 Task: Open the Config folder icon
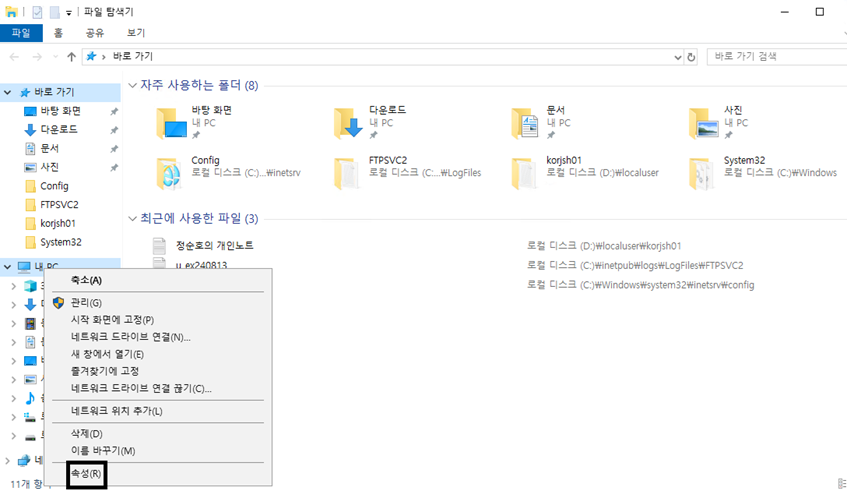tap(172, 173)
